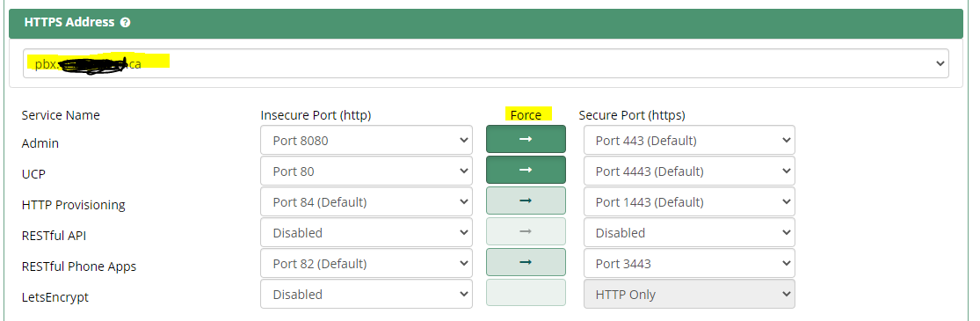Toggle the UCP force-redirect arrow
This screenshot has width=980, height=321.
click(526, 170)
